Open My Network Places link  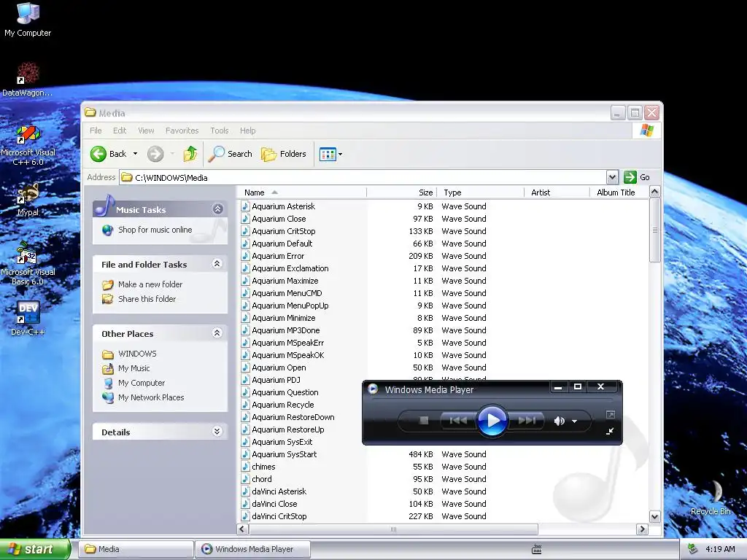[x=151, y=397]
